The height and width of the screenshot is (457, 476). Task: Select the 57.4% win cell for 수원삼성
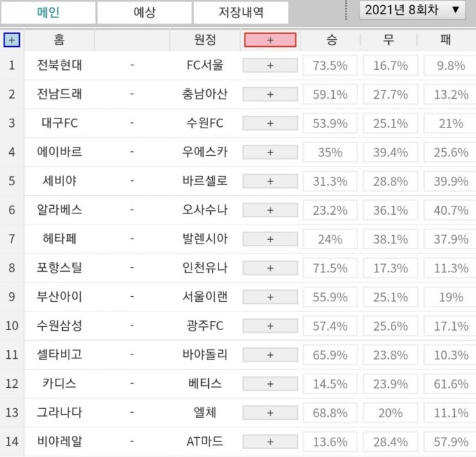331,326
